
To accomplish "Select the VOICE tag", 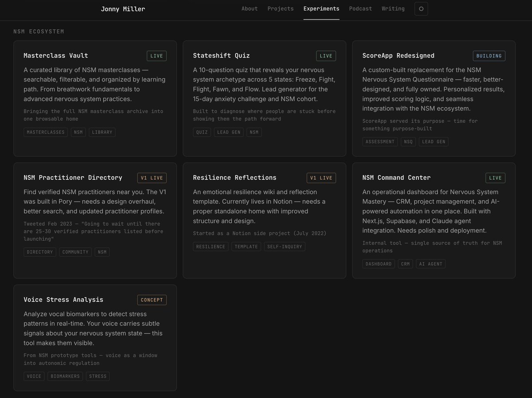I will [x=34, y=376].
